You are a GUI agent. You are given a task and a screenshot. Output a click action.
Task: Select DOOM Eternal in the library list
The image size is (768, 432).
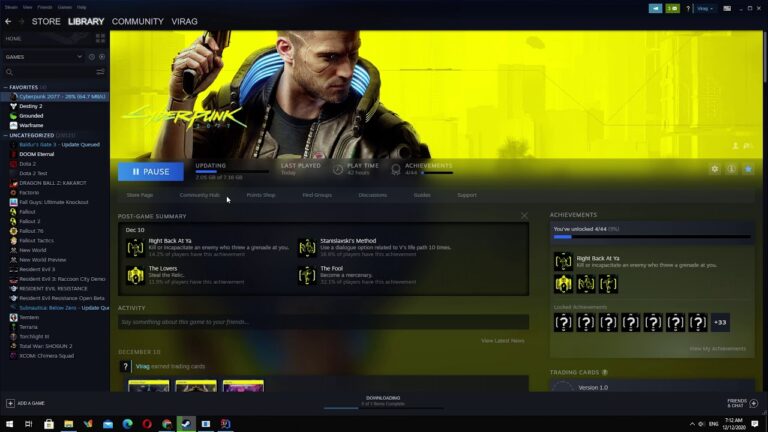click(37, 154)
